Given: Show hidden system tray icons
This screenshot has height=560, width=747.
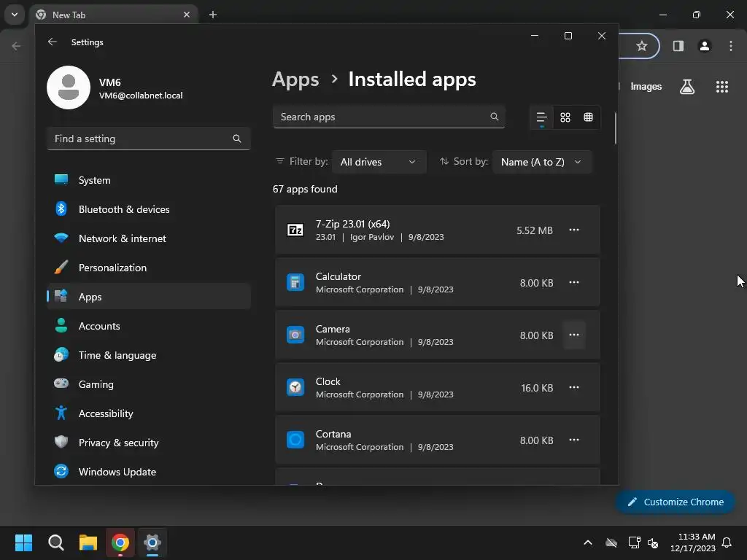Looking at the screenshot, I should 588,542.
